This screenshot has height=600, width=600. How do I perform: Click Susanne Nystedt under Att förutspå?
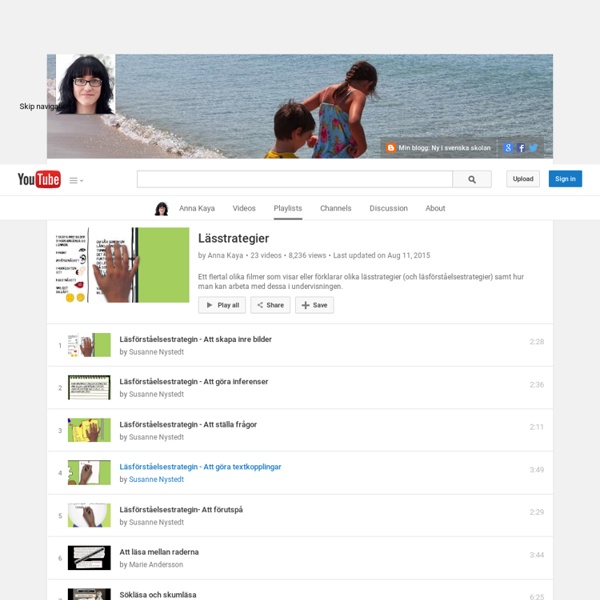(x=156, y=522)
